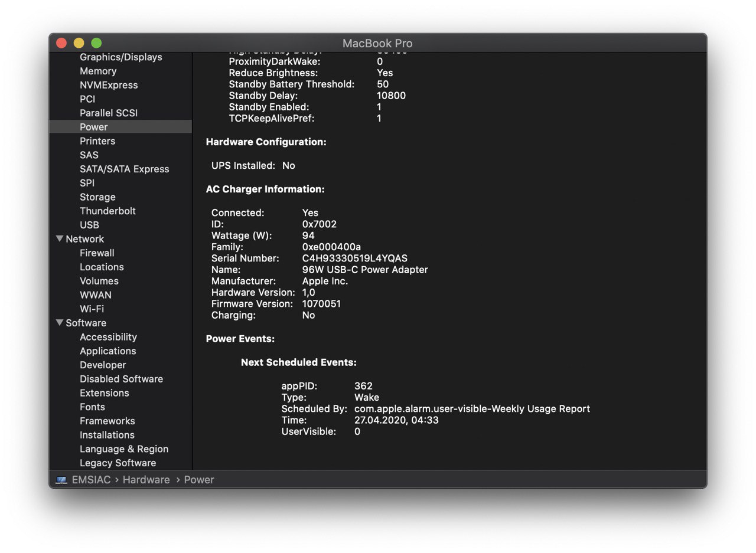The height and width of the screenshot is (553, 756).
Task: Open Wi-Fi in the sidebar
Action: click(x=92, y=309)
